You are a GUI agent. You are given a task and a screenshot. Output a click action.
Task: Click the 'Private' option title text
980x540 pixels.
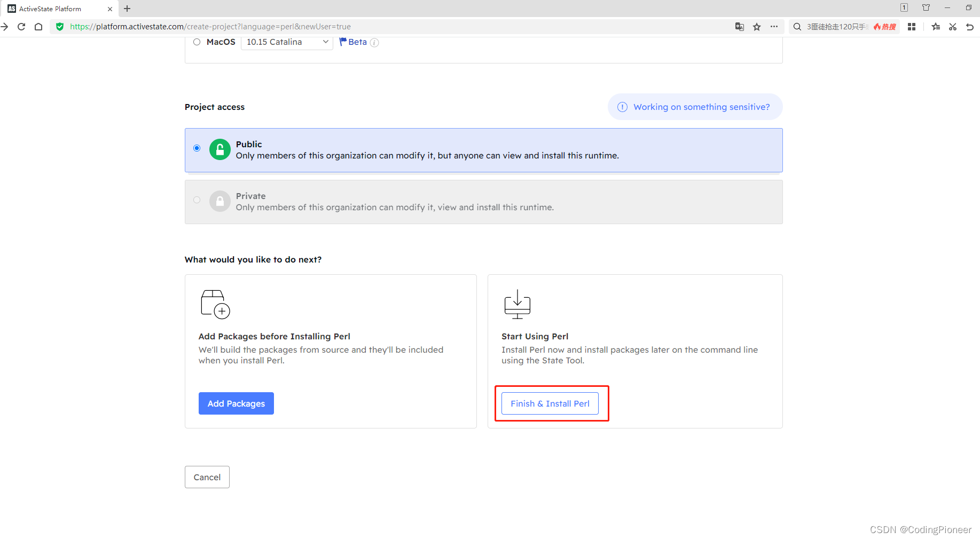(x=250, y=196)
